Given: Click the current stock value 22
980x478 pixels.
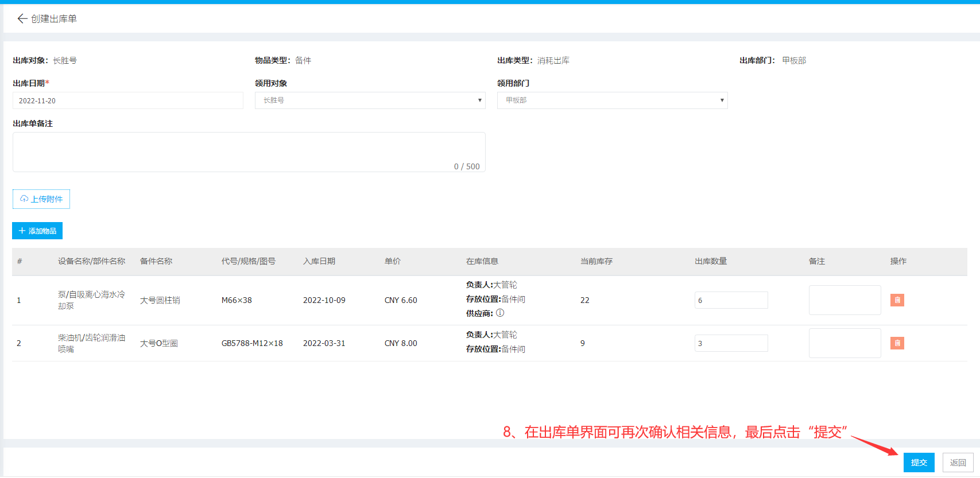Looking at the screenshot, I should pos(585,300).
